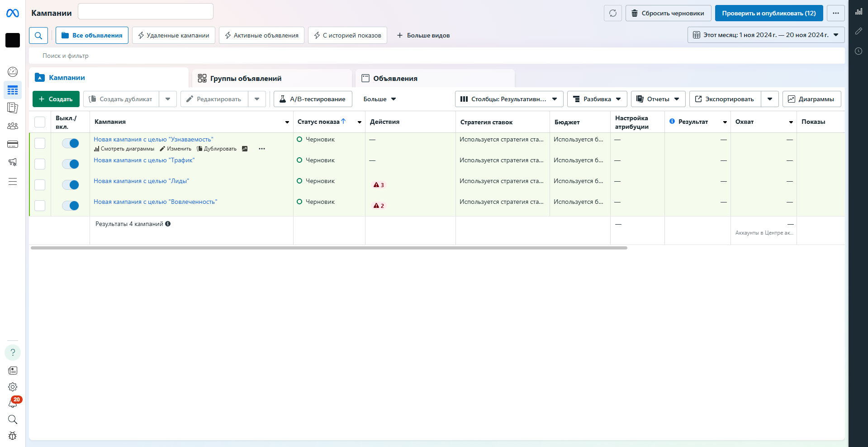The height and width of the screenshot is (447, 868).
Task: Open the charts panel icon on right rail
Action: pos(859,11)
